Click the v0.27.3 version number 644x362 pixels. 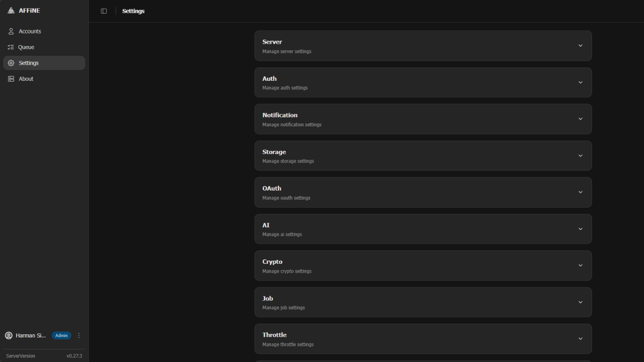tap(74, 356)
